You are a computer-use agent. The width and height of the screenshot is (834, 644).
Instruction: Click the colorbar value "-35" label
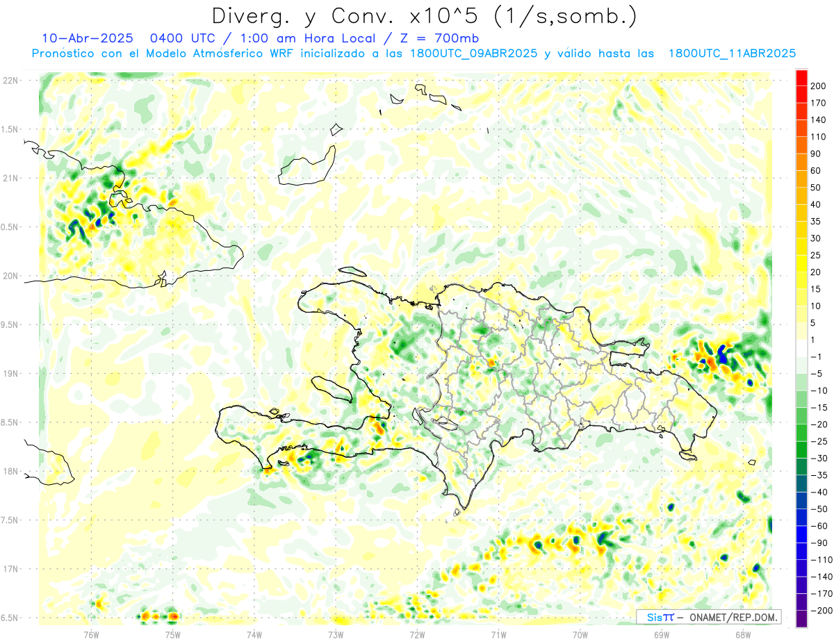[x=818, y=475]
